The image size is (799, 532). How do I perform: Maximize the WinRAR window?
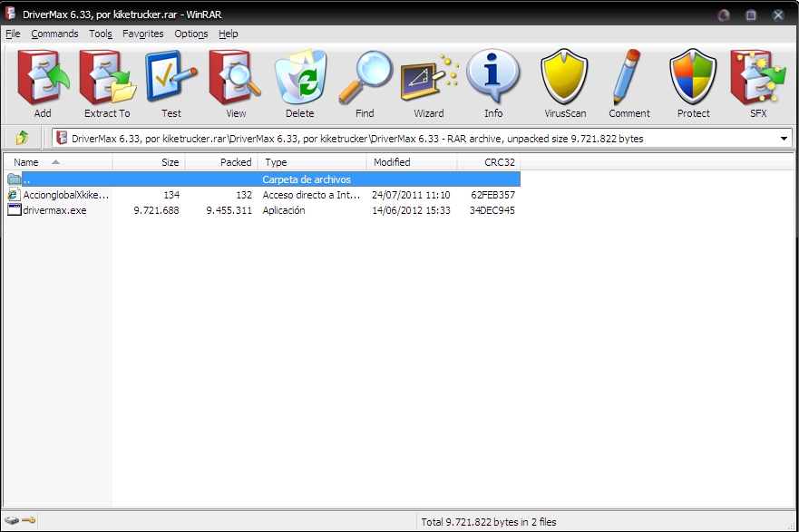click(x=751, y=15)
